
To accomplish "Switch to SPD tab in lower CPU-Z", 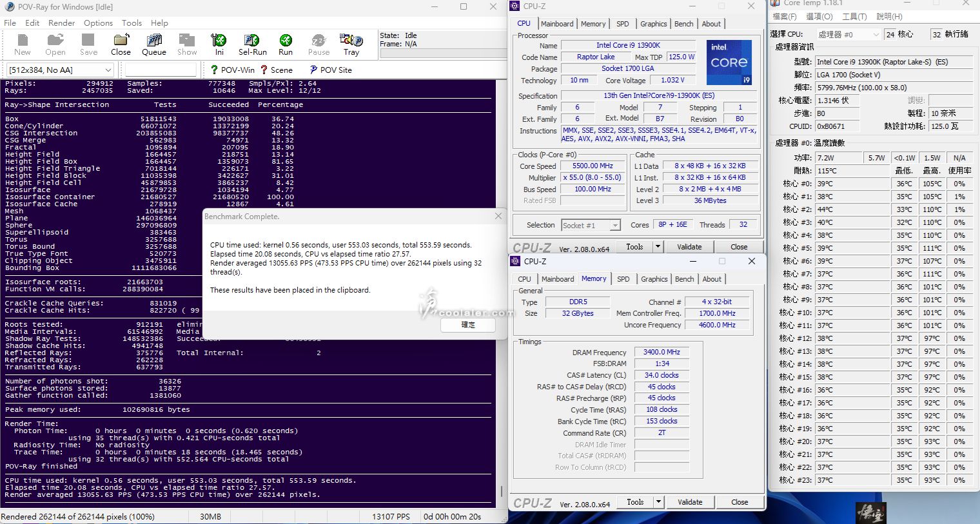I will pos(623,279).
